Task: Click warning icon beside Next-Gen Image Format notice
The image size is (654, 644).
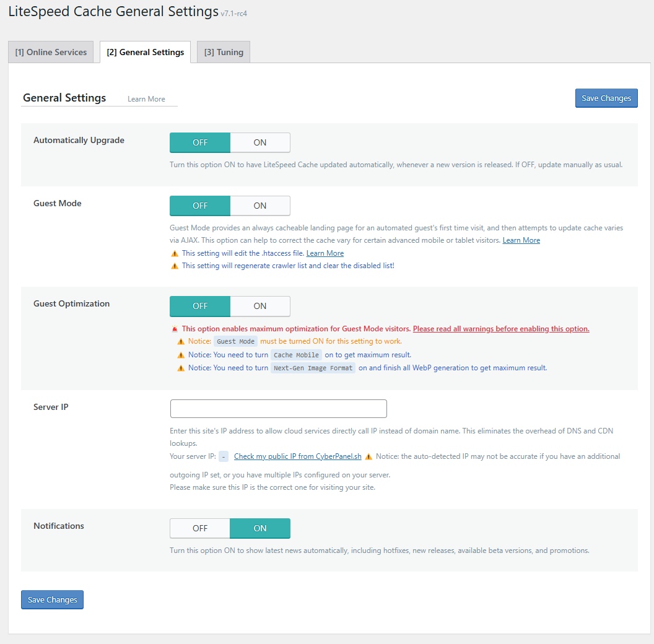Action: 181,368
